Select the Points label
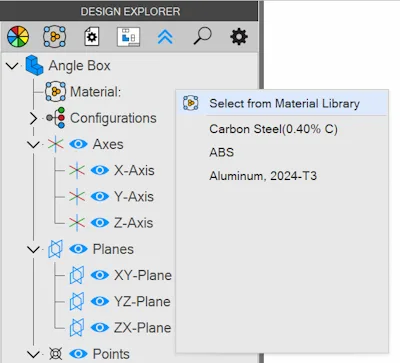The image size is (400, 363). (111, 354)
